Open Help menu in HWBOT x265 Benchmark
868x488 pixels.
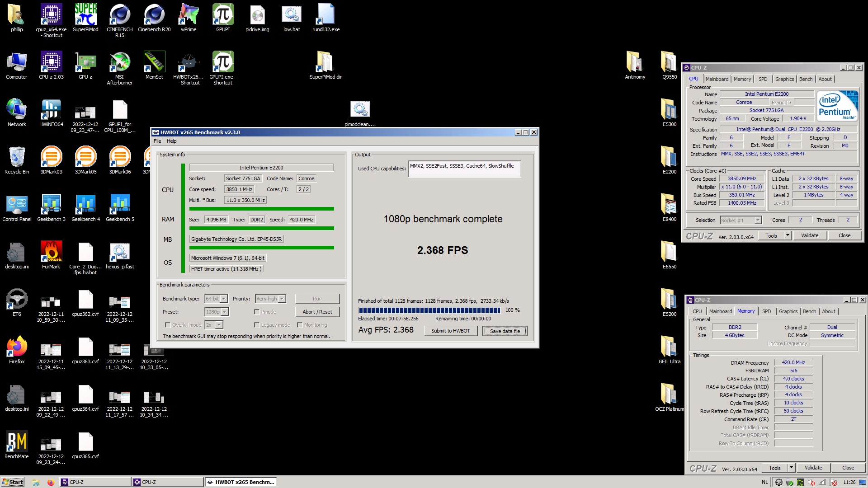click(x=172, y=141)
